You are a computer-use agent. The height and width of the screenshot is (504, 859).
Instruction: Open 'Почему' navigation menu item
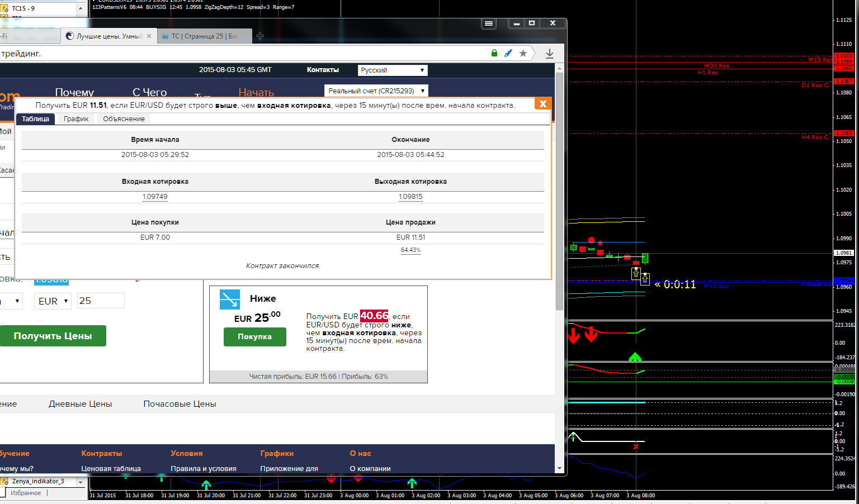74,92
